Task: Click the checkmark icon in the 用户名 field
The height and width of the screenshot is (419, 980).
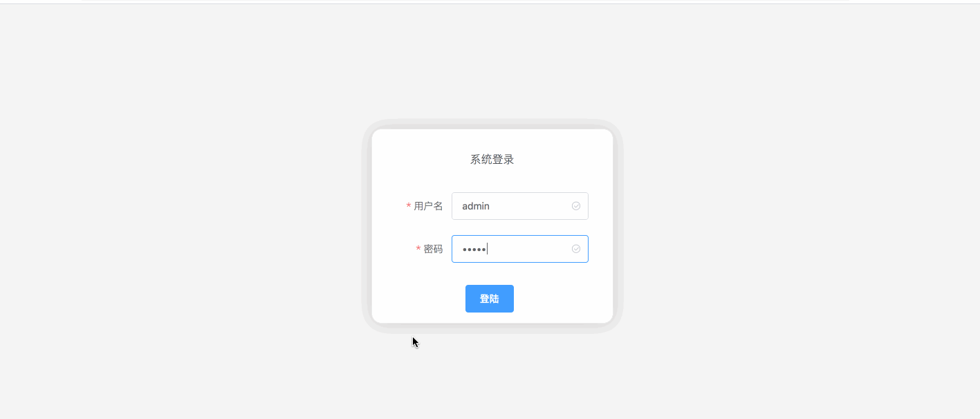Action: (575, 206)
